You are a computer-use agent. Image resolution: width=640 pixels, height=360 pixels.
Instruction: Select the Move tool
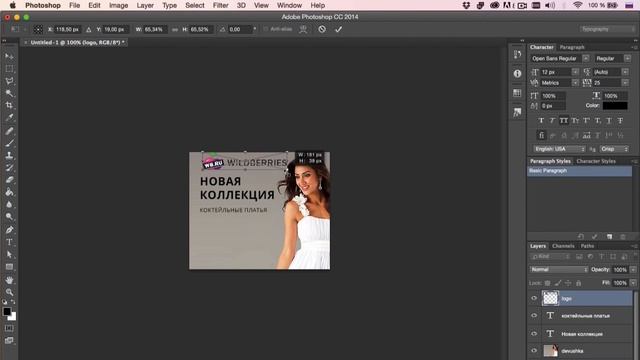click(x=9, y=56)
